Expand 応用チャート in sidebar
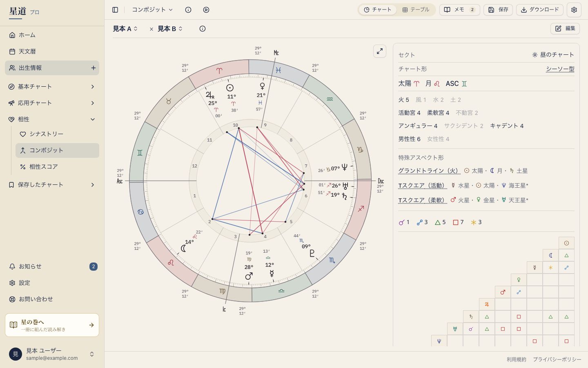 click(52, 103)
